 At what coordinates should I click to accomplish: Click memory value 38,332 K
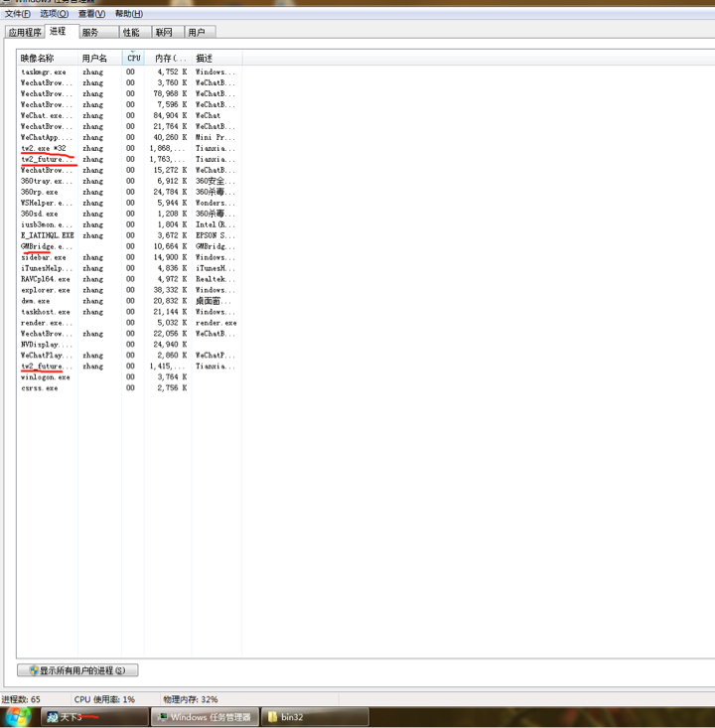[170, 290]
